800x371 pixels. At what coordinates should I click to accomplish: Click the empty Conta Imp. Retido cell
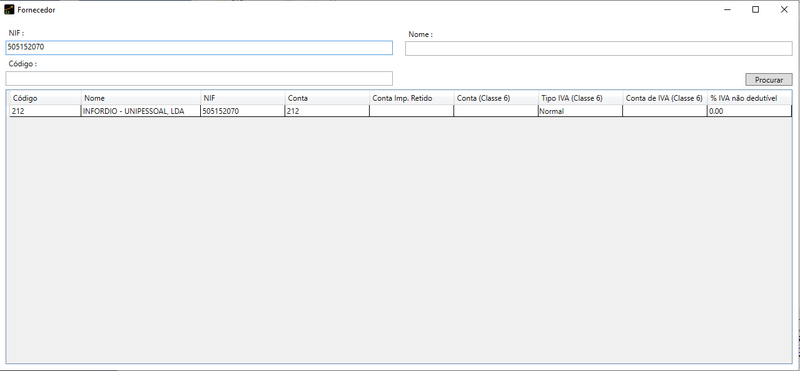[x=412, y=111]
